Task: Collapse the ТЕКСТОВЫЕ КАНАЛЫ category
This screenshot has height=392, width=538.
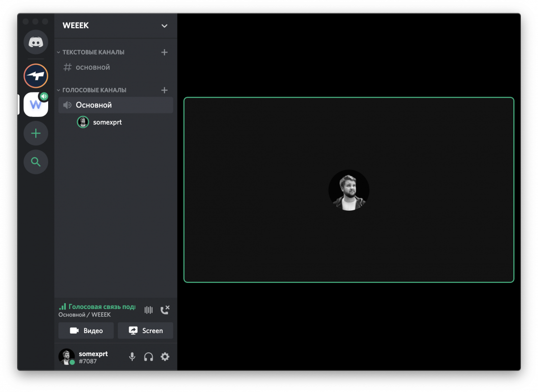Action: (93, 52)
